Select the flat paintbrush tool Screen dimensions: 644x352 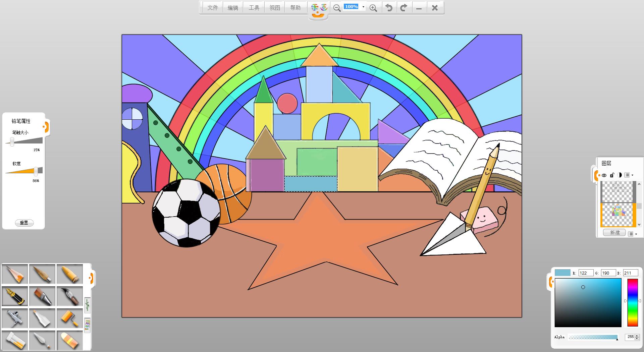pyautogui.click(x=42, y=296)
